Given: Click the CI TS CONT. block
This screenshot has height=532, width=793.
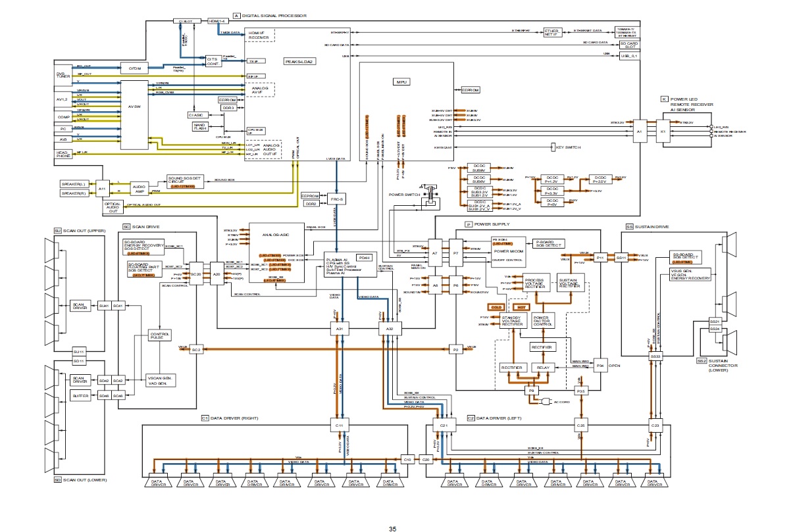Looking at the screenshot, I should 213,61.
